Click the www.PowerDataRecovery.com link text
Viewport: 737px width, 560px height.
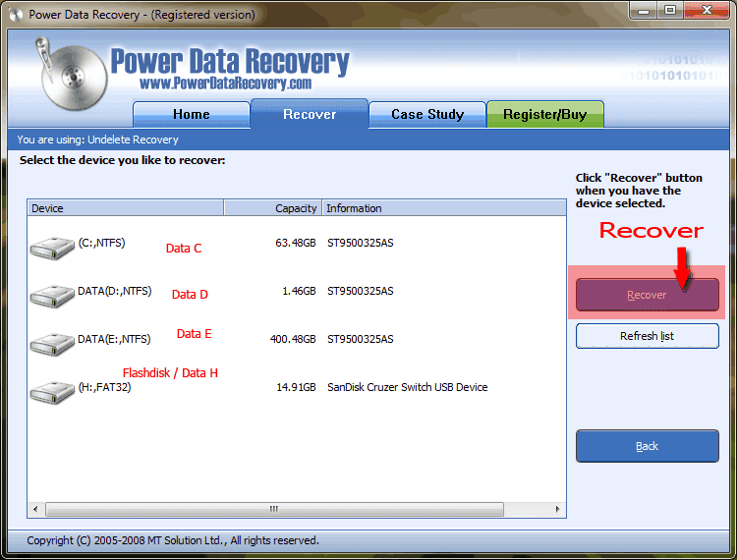[x=226, y=84]
